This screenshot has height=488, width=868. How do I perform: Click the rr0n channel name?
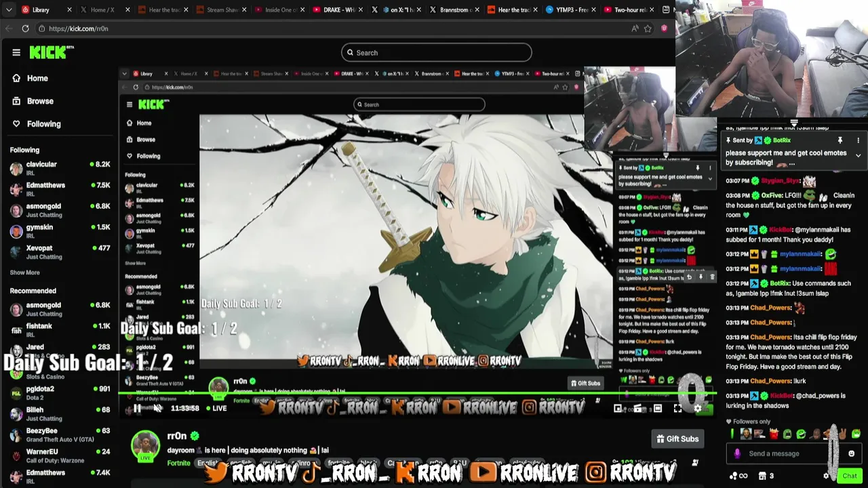[176, 436]
